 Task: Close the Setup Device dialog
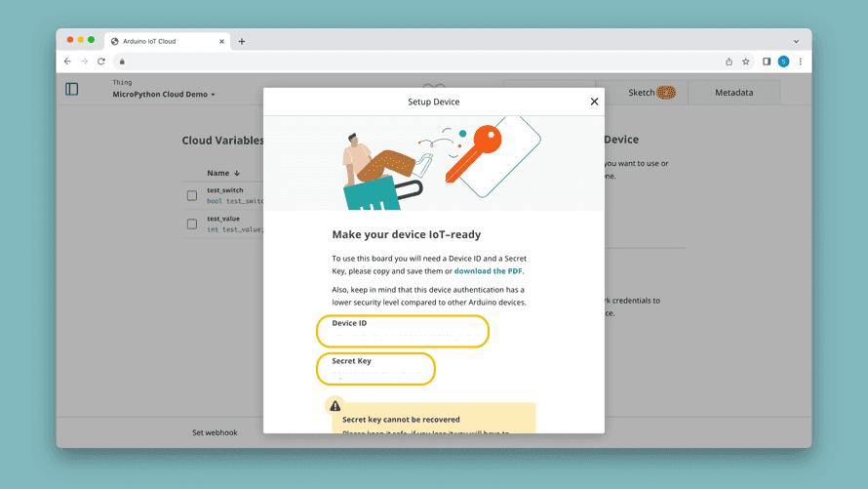click(x=594, y=102)
